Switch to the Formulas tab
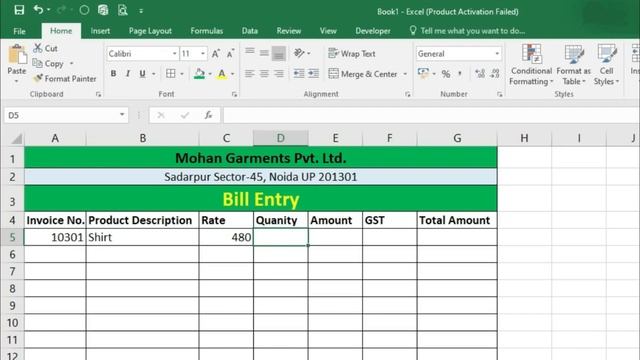The image size is (640, 360). [x=207, y=31]
